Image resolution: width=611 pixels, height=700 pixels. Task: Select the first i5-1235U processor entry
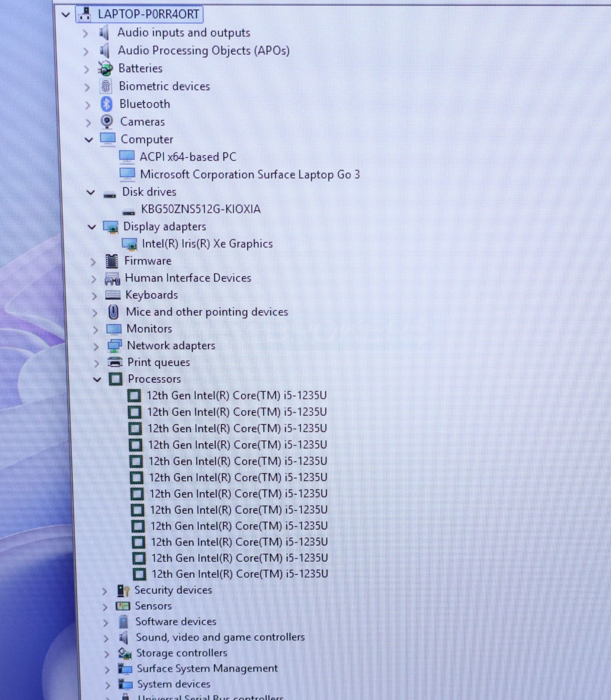coord(236,395)
